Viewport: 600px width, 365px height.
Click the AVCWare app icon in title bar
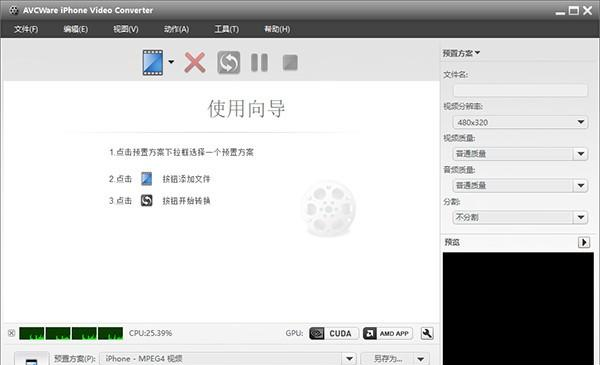[x=13, y=10]
